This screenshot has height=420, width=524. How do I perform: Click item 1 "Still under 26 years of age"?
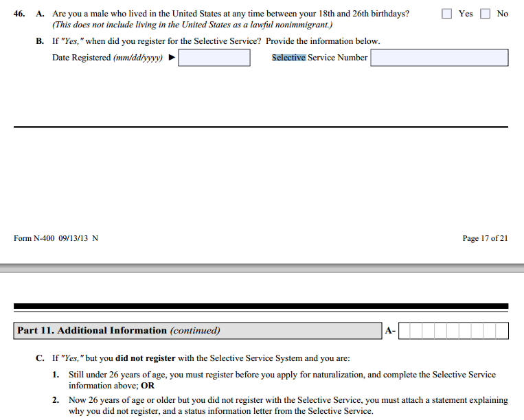coord(117,375)
